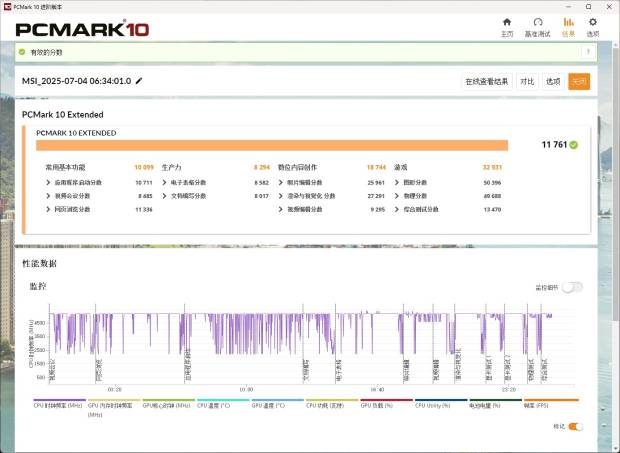
Task: Open the 基准测试 benchmark gauge icon
Action: pos(538,22)
